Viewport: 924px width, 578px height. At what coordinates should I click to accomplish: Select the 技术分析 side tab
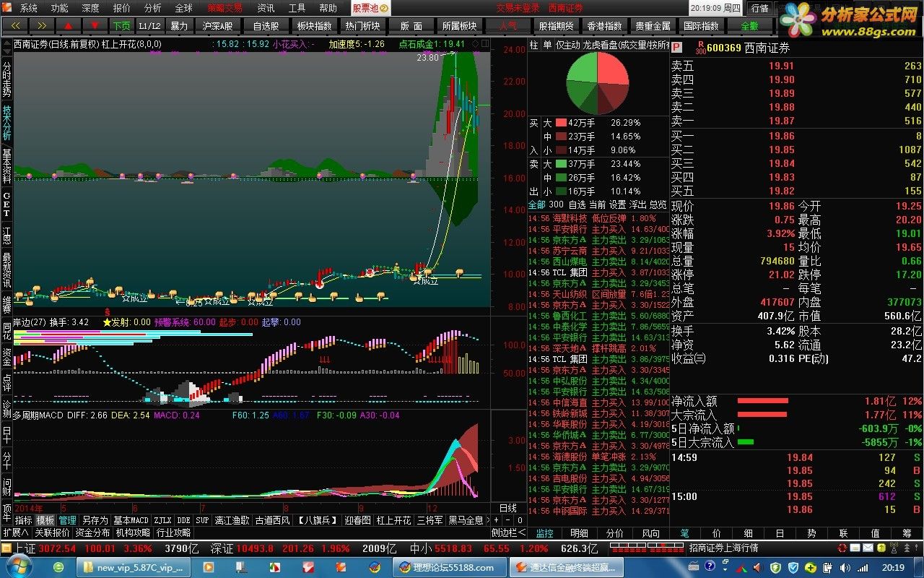click(x=6, y=123)
